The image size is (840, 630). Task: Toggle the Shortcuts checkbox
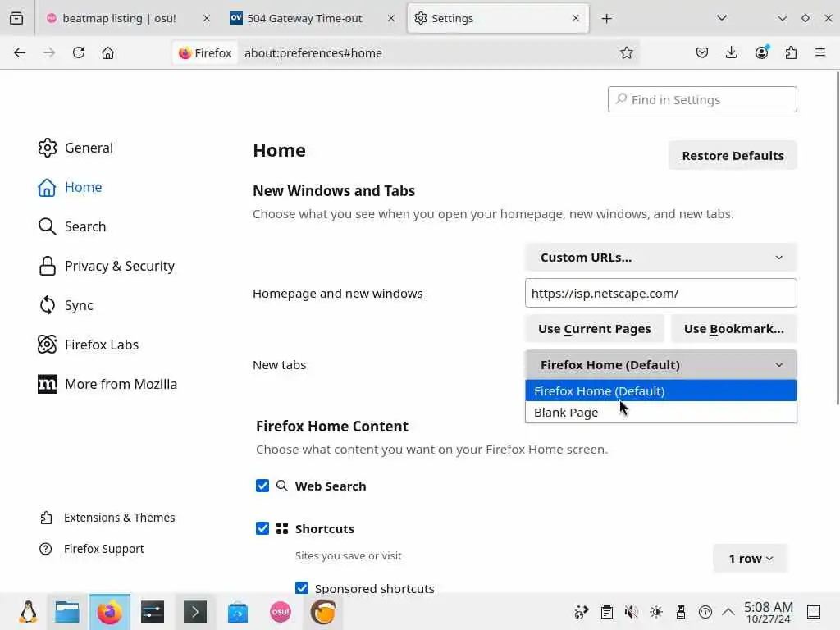pos(262,529)
